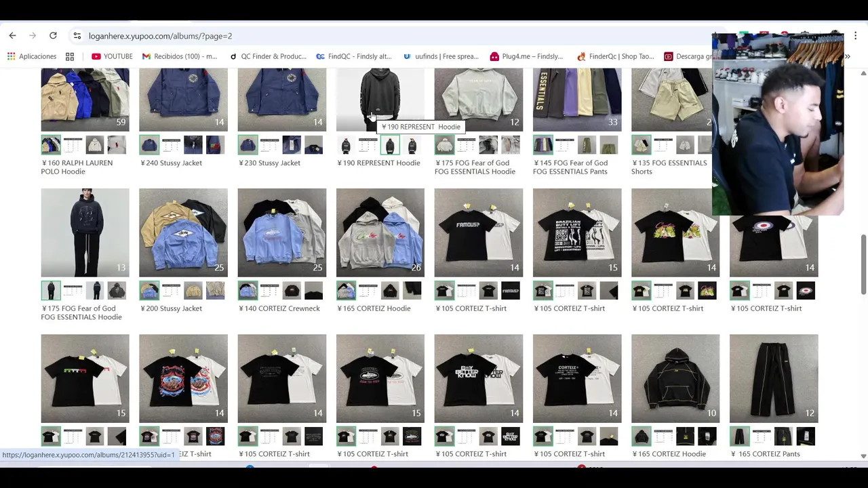The image size is (868, 488).
Task: Open the ¥230 Stussy Jacket album cover
Action: tap(281, 100)
